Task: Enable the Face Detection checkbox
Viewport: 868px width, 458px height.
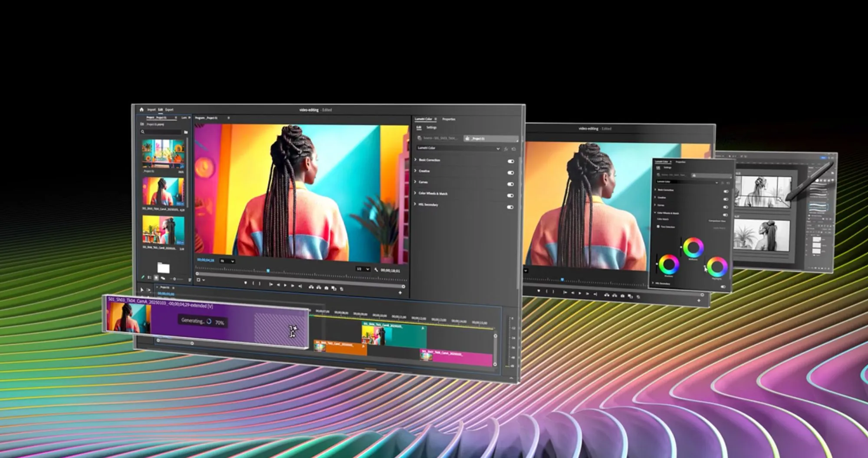Action: tap(658, 226)
